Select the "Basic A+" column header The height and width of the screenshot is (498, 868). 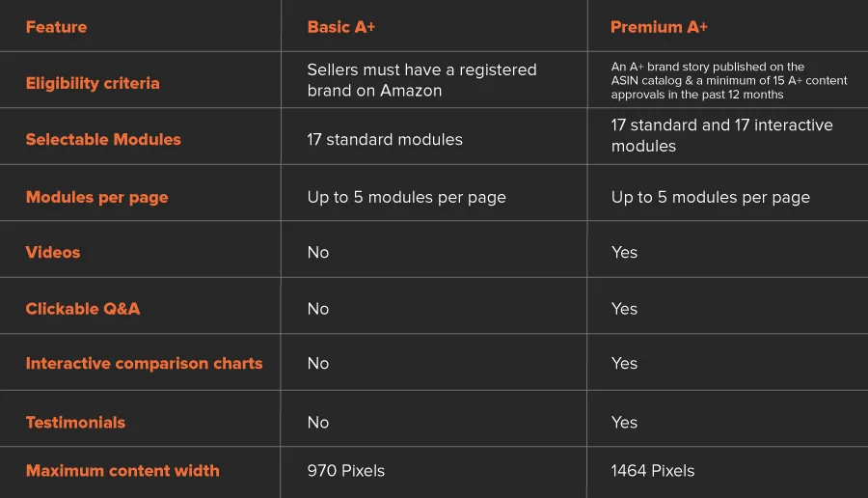pyautogui.click(x=341, y=27)
